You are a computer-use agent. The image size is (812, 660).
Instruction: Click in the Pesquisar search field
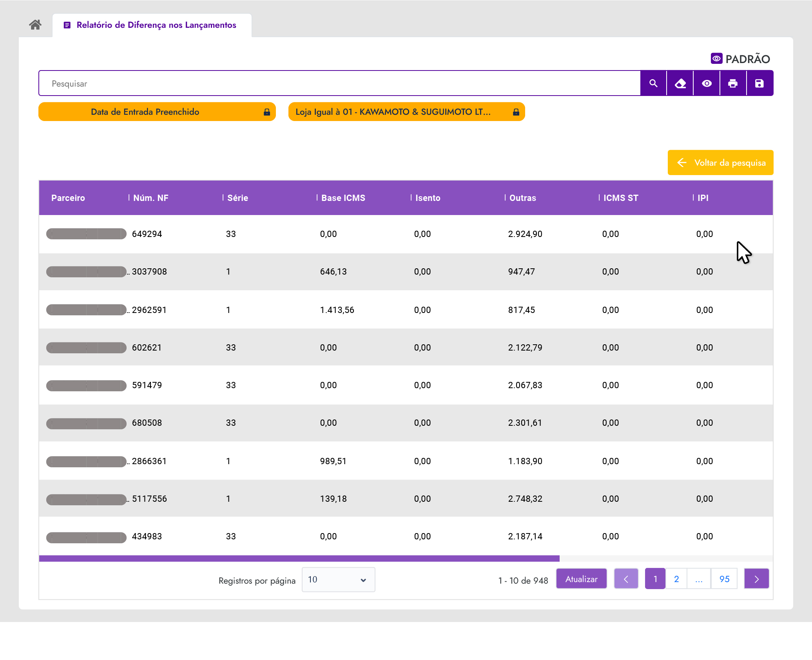click(x=339, y=83)
